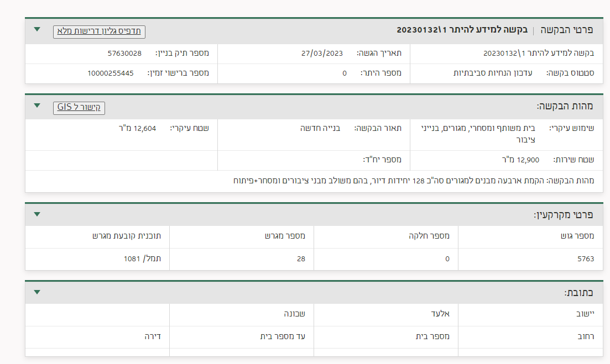The image size is (610, 364).
Task: Click the settlement value אלעד
Action: pyautogui.click(x=440, y=314)
